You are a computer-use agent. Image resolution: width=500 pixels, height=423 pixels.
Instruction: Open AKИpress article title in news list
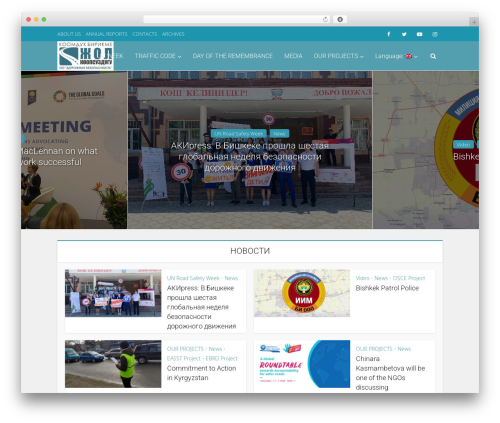201,307
